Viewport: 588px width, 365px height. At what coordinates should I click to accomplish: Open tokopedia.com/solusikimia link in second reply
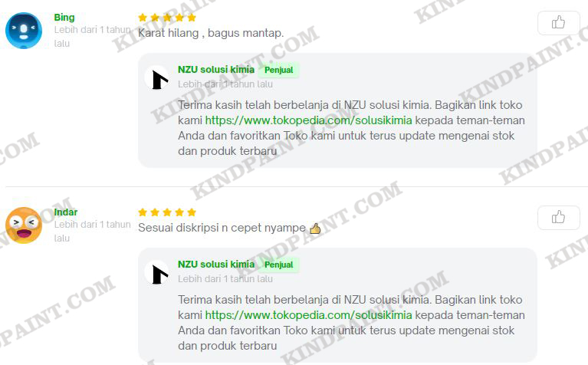(x=308, y=315)
